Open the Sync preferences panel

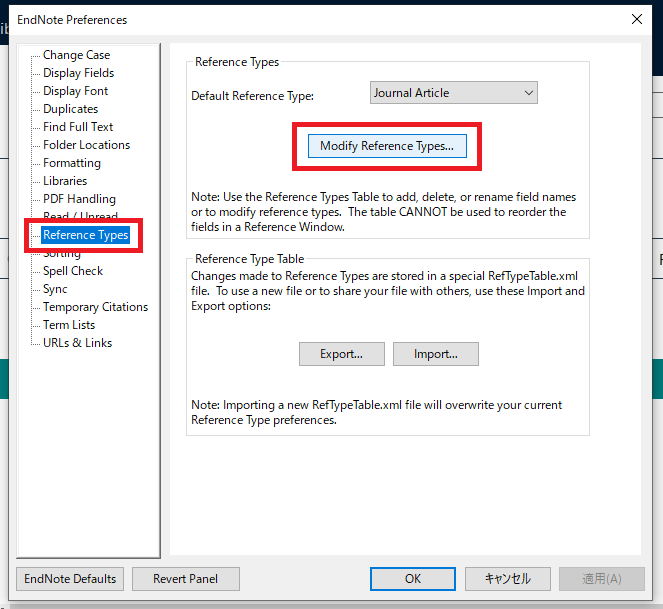tap(55, 289)
